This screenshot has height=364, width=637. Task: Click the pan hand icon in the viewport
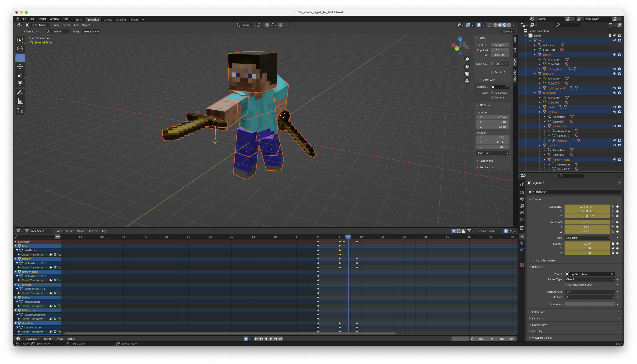[x=467, y=67]
